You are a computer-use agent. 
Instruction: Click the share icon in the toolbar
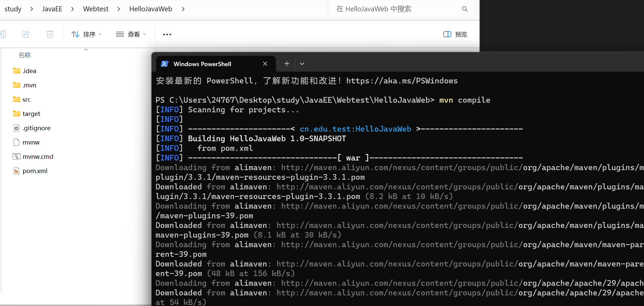pos(26,34)
